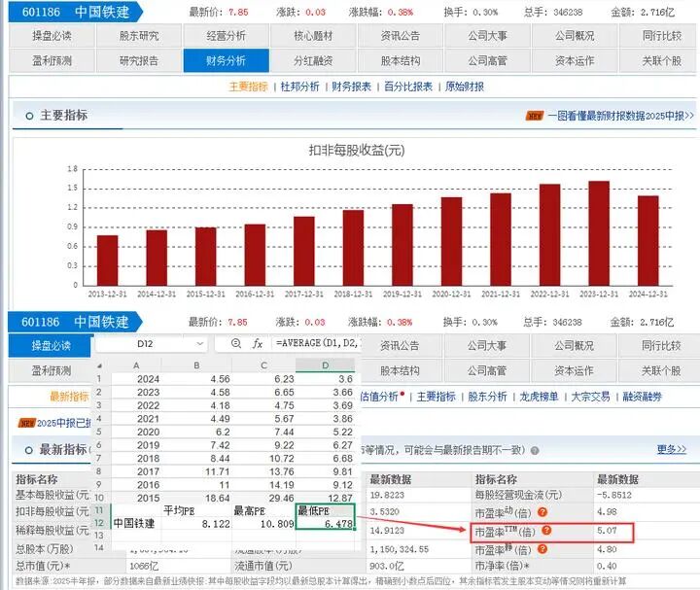700x590 pixels.
Task: Open the 公司高管 tab in top panel
Action: point(487,60)
